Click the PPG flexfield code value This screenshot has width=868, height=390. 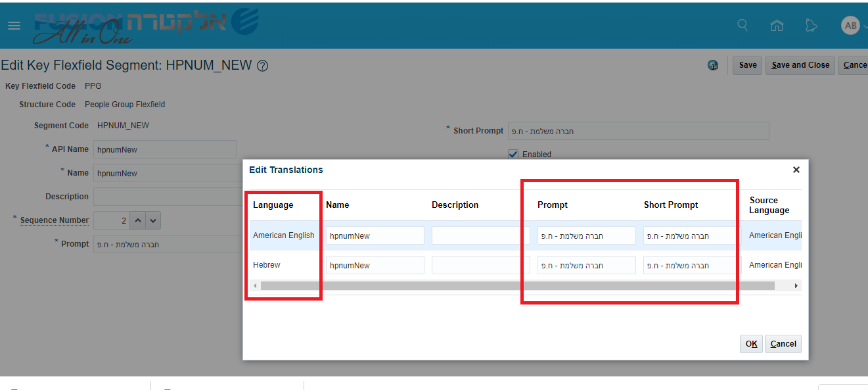93,86
